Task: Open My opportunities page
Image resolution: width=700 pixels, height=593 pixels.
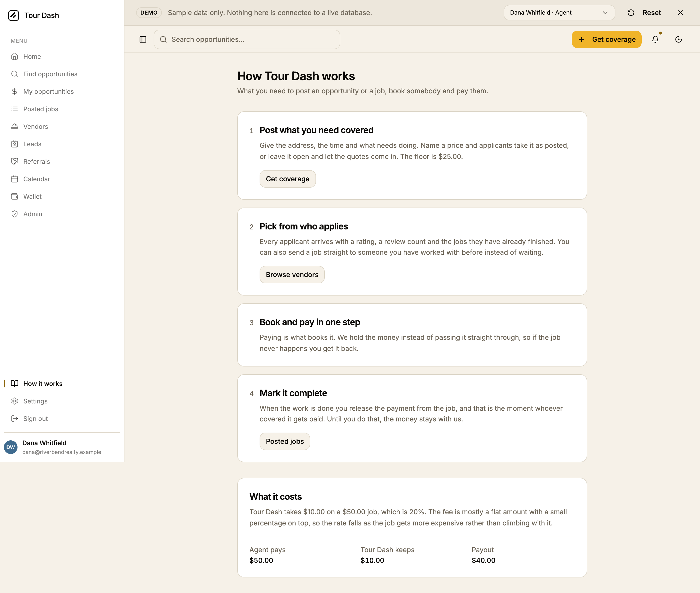Action: 62,91
